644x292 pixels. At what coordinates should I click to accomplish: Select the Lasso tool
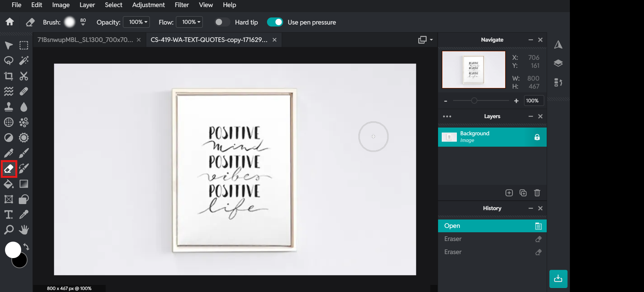pyautogui.click(x=9, y=61)
